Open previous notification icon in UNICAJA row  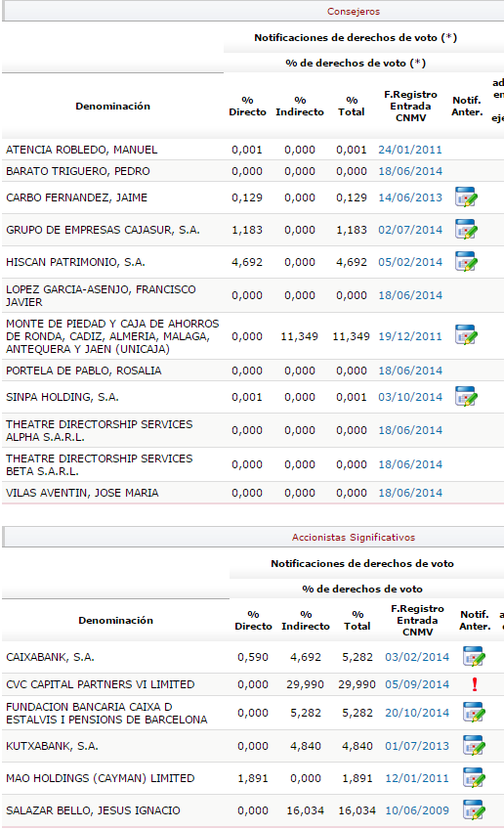466,335
